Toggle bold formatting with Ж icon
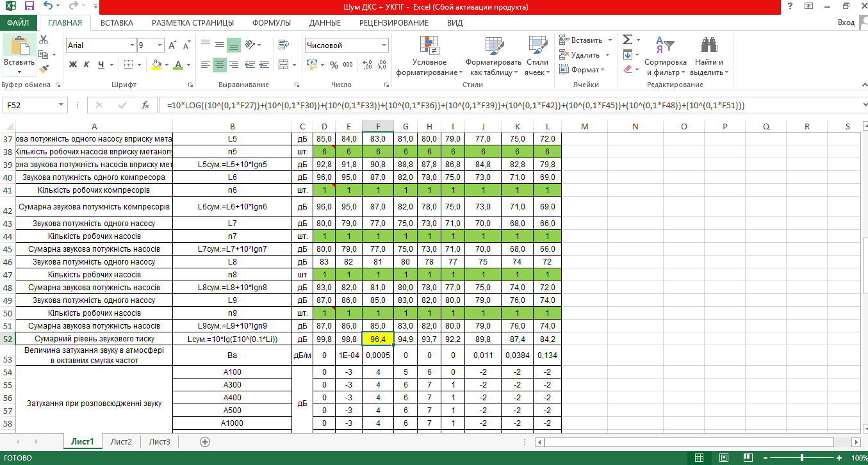This screenshot has height=465, width=868. (x=72, y=66)
